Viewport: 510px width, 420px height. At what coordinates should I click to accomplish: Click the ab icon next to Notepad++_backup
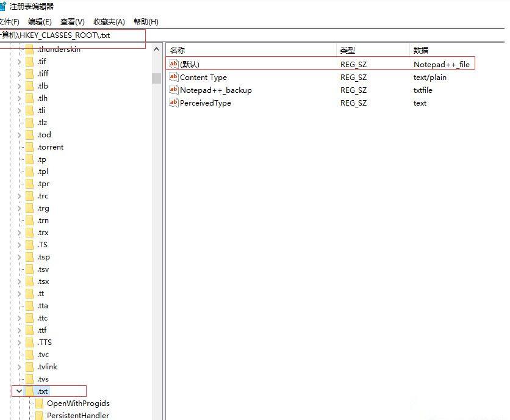(x=173, y=90)
